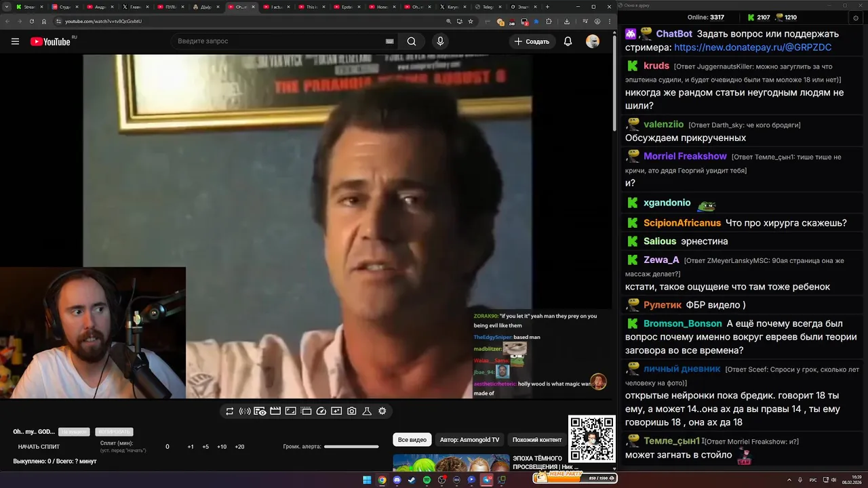Image resolution: width=868 pixels, height=488 pixels.
Task: Click the language indicator 'РУС' in tray
Action: pyautogui.click(x=813, y=480)
